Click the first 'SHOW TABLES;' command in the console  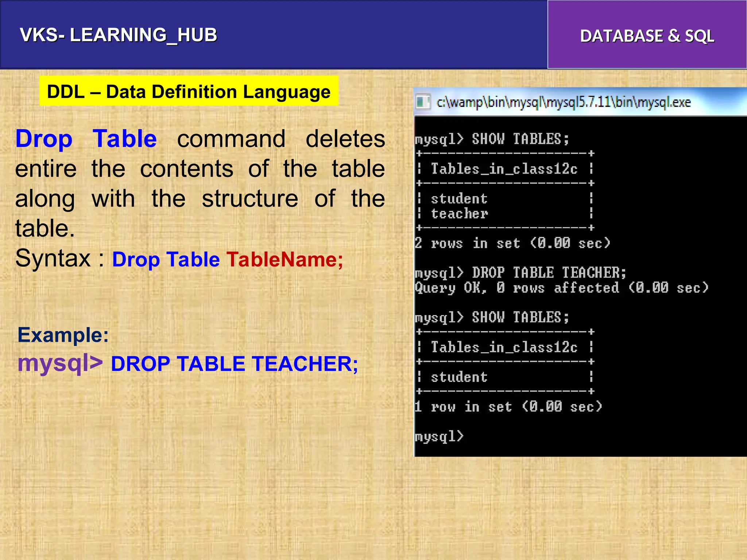(x=520, y=139)
